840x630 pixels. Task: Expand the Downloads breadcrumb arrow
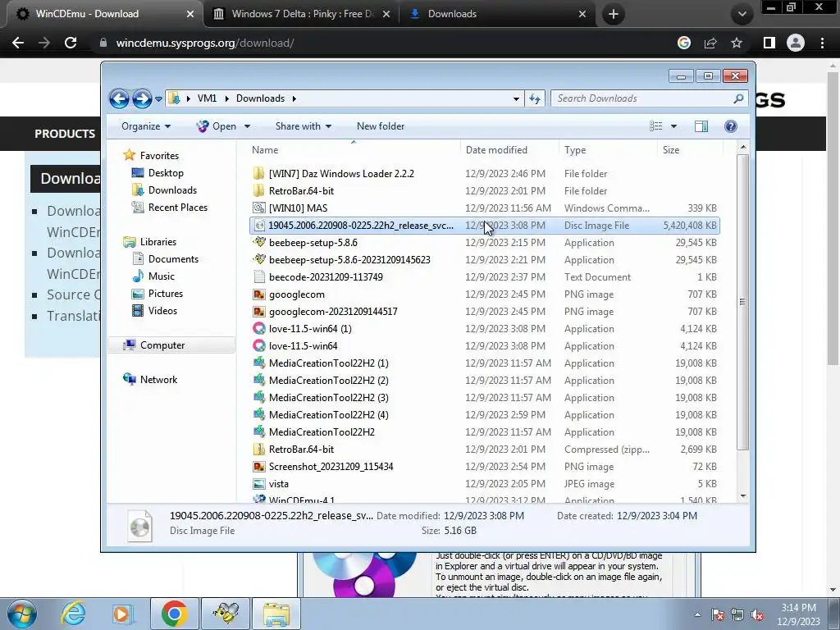click(294, 98)
